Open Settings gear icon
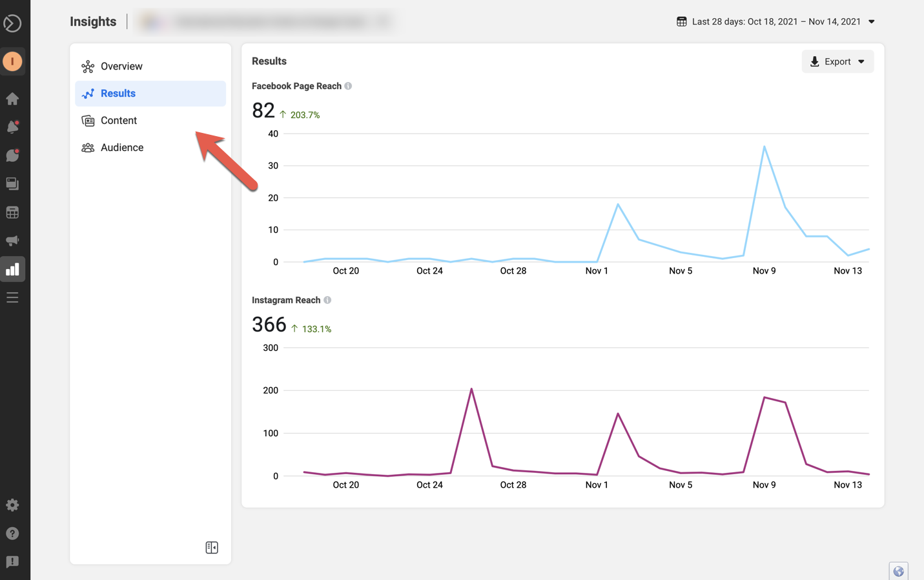 pyautogui.click(x=12, y=505)
